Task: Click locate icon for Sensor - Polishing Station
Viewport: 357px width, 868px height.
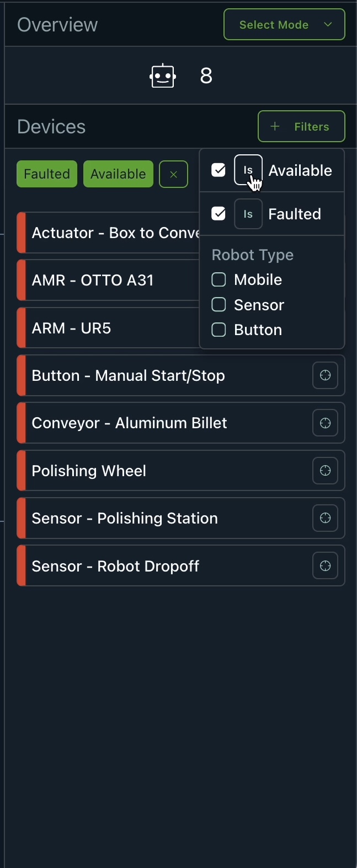Action: [x=325, y=519]
